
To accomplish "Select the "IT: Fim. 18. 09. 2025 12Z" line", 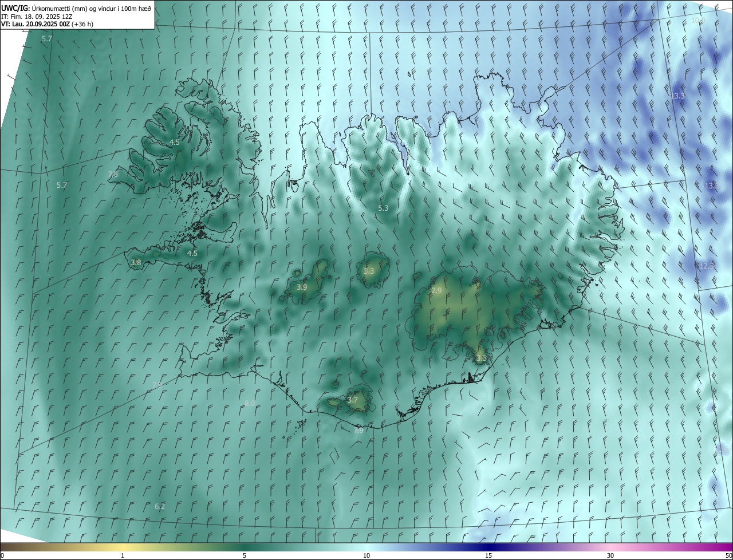I will coord(37,16).
